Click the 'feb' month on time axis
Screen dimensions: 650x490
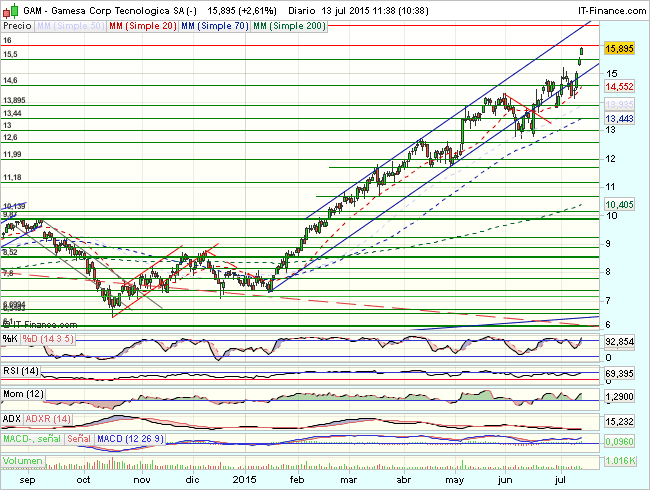pyautogui.click(x=297, y=480)
